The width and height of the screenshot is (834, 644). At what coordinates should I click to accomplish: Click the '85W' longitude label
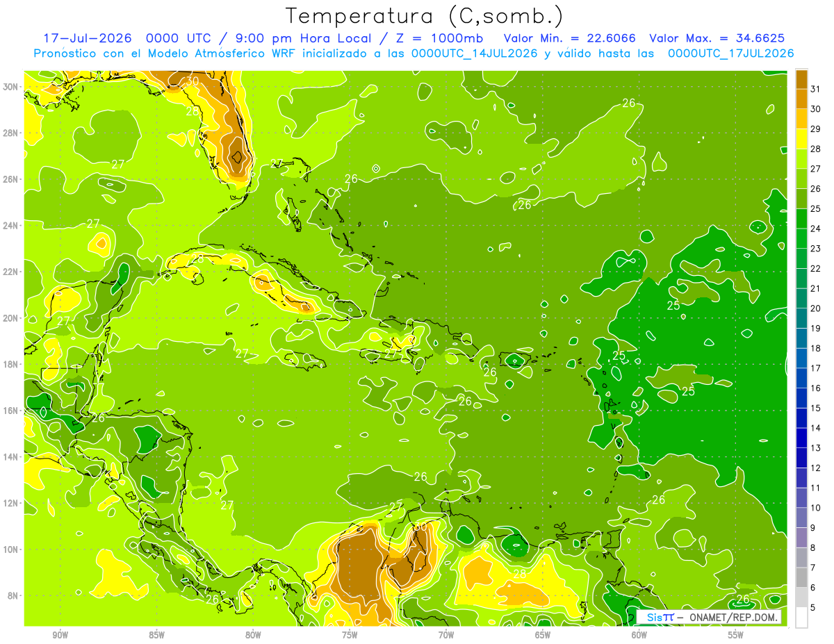(x=156, y=634)
